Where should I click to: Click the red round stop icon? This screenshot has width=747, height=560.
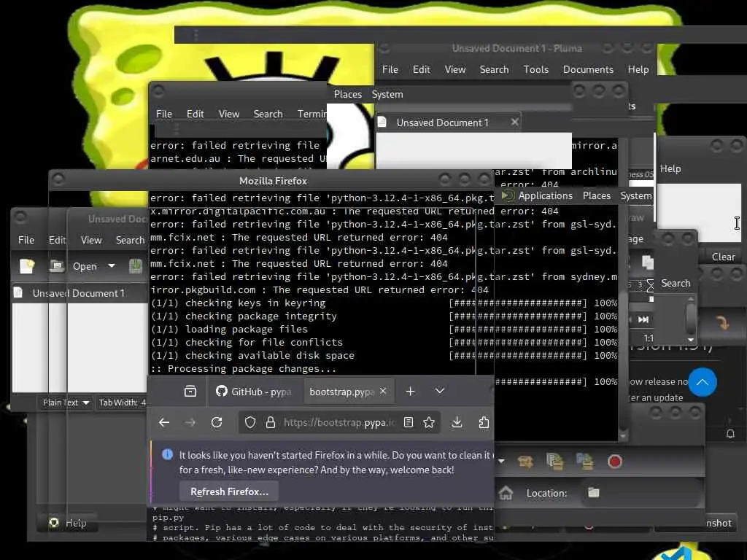tap(614, 462)
